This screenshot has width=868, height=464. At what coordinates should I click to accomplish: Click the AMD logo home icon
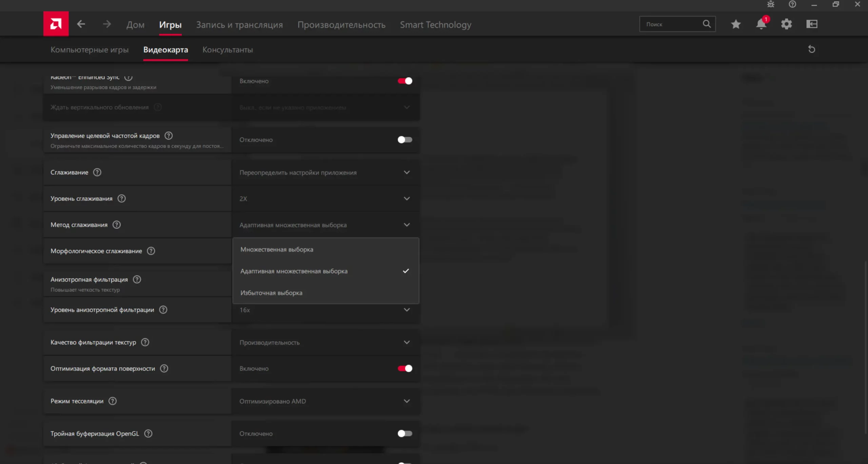click(56, 24)
